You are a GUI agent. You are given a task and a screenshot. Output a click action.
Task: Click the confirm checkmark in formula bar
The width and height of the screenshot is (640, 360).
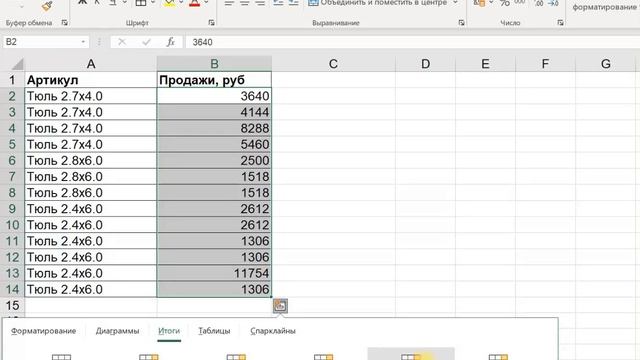click(146, 42)
